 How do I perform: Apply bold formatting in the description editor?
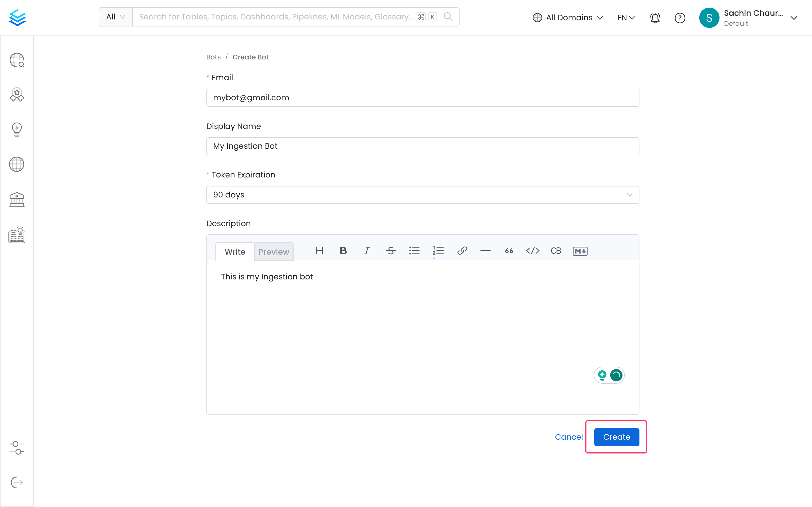pos(343,250)
